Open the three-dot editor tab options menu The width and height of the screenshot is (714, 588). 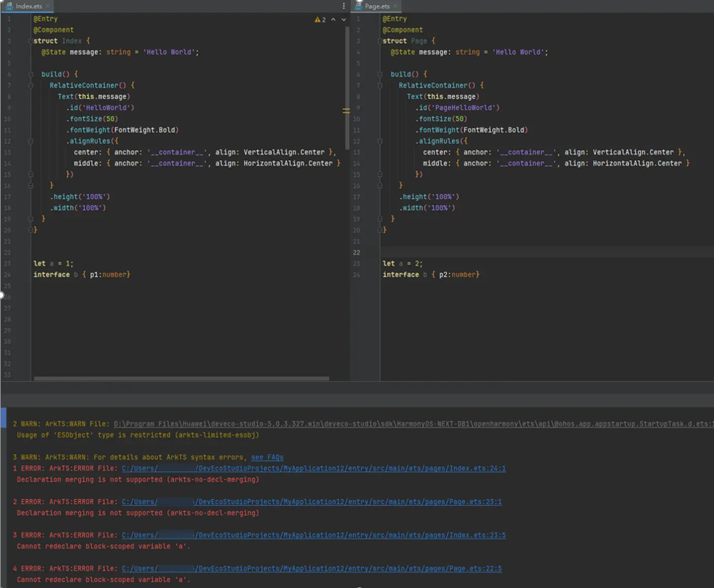pyautogui.click(x=344, y=6)
